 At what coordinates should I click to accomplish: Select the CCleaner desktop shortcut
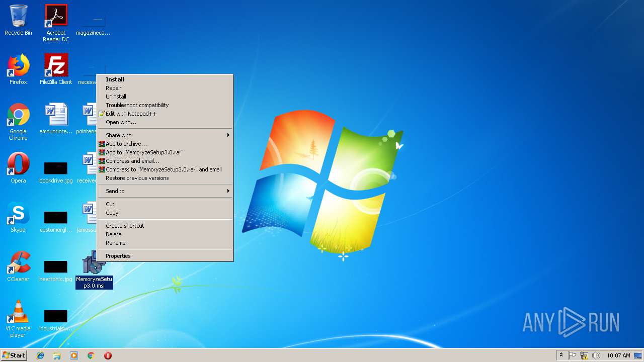tap(18, 266)
